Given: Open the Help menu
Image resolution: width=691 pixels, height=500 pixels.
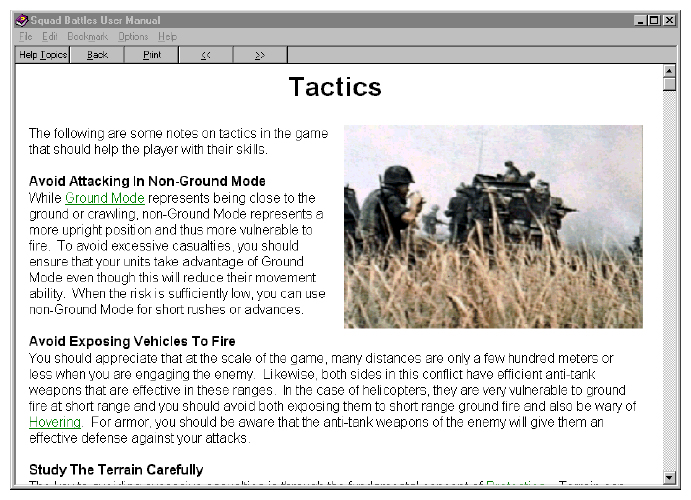Looking at the screenshot, I should click(167, 37).
